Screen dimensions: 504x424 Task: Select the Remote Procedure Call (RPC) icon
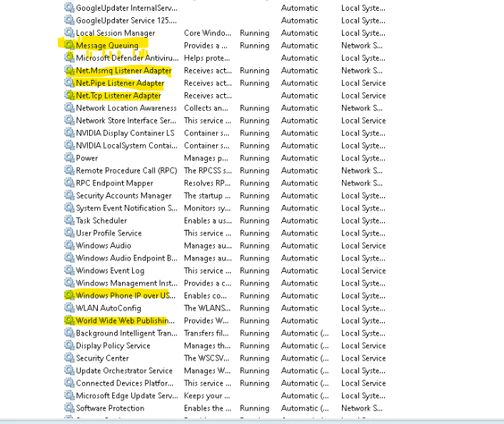point(69,170)
